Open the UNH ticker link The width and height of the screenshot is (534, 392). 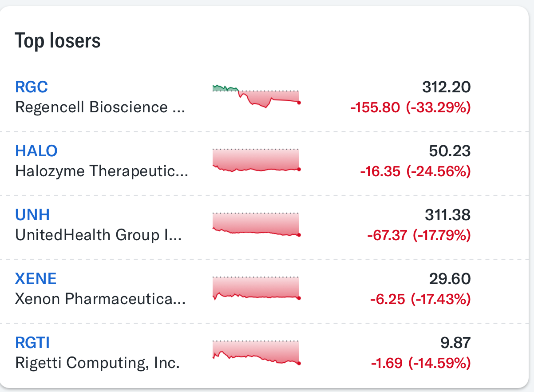tap(32, 215)
